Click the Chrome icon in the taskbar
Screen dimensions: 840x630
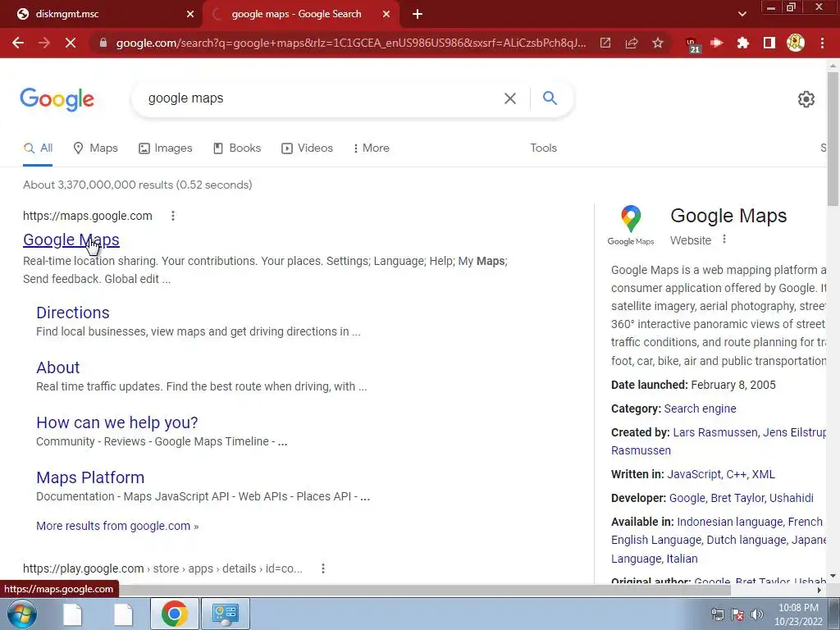point(174,614)
